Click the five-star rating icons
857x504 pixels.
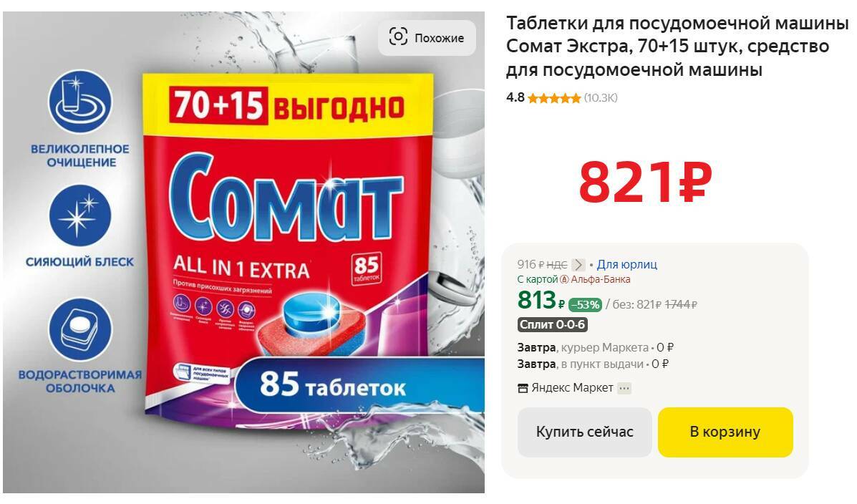tap(554, 98)
